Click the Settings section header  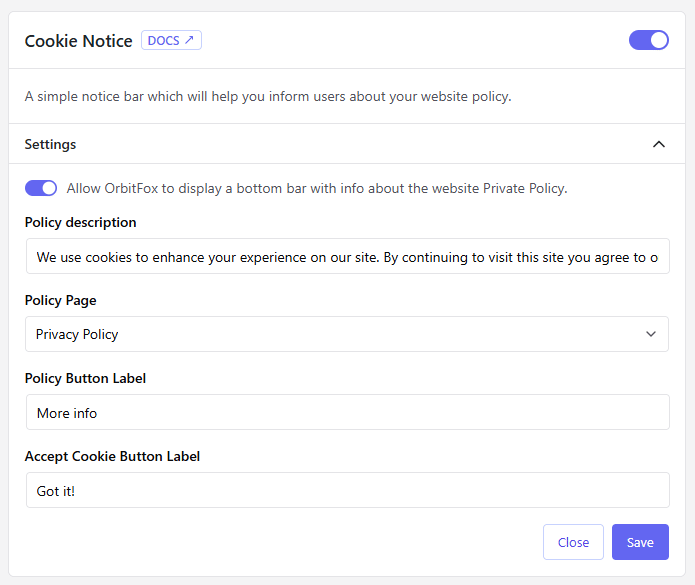(x=50, y=144)
